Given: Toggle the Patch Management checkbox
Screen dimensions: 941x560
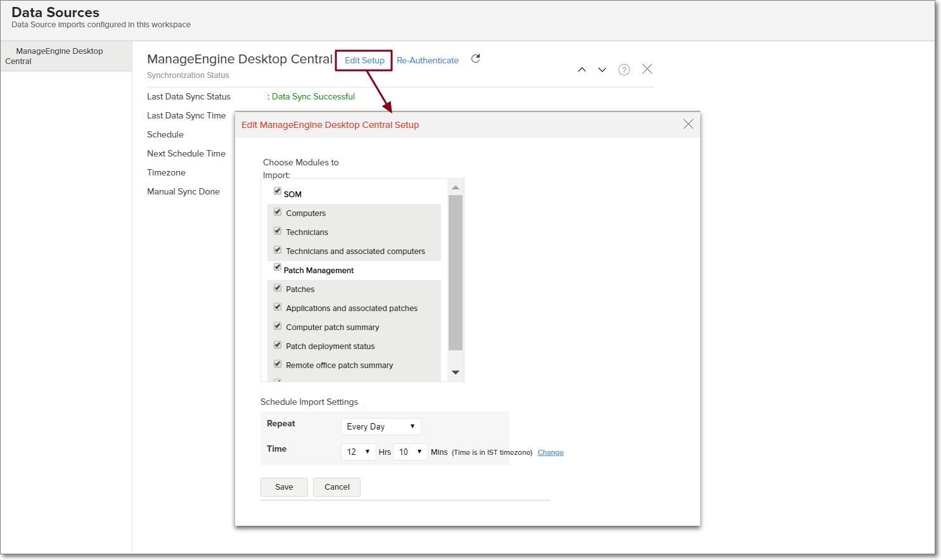Looking at the screenshot, I should [x=278, y=267].
